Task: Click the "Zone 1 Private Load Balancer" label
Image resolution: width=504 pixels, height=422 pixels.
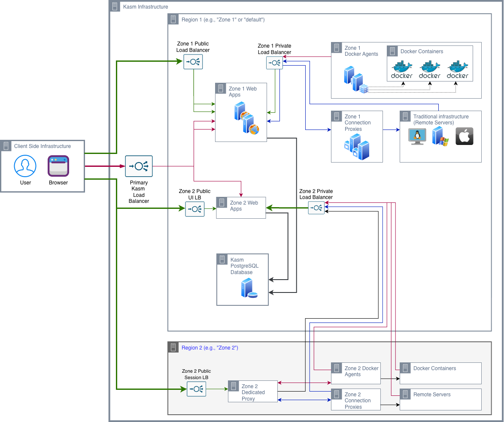Action: coord(274,49)
